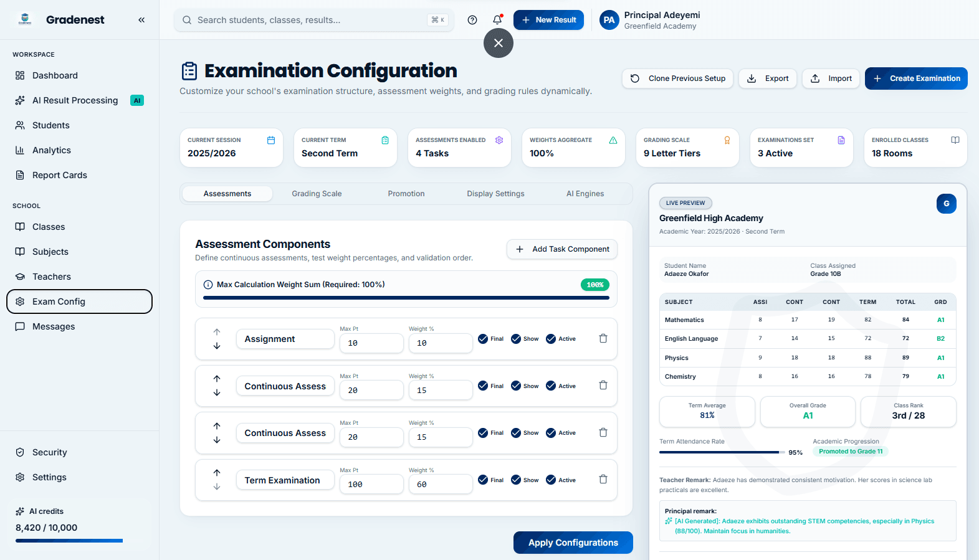Viewport: 979px width, 560px height.
Task: Go to Report Cards in sidebar
Action: (79, 175)
